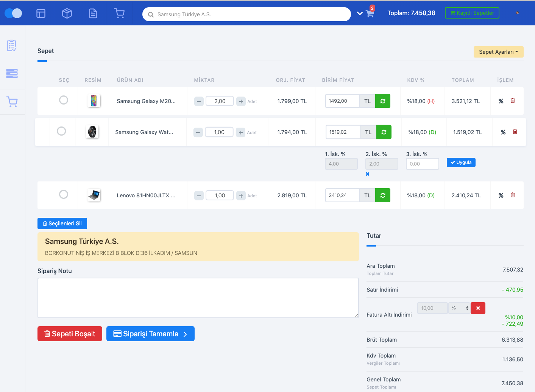Open the chevron dropdown beside search box
The width and height of the screenshot is (535, 392).
[x=360, y=14]
